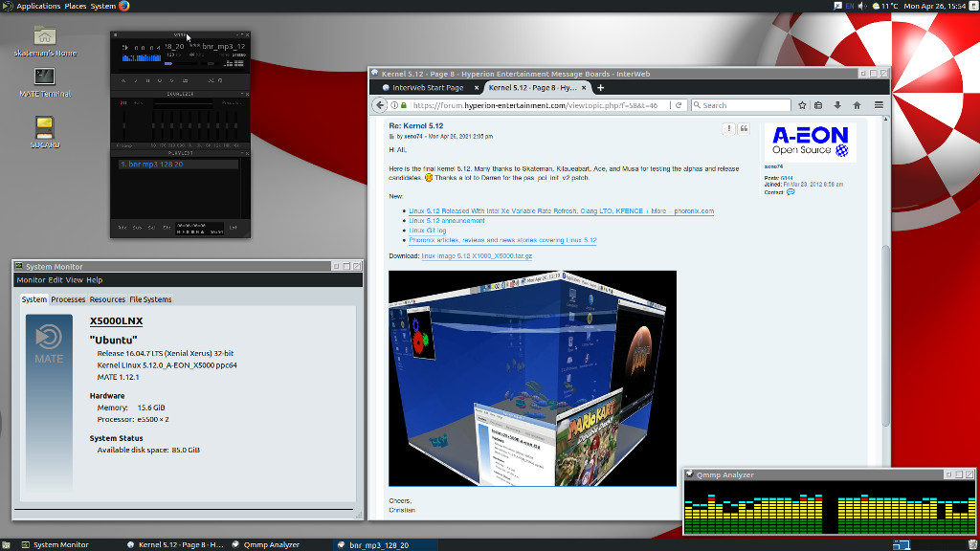Toggle Qmmp equalizer ON button

coord(123,102)
